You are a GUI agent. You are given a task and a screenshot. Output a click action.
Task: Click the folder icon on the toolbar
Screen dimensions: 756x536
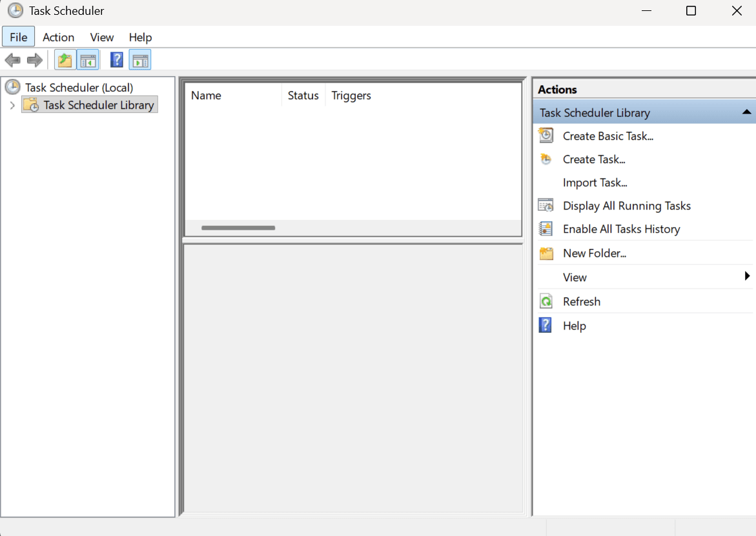click(64, 59)
